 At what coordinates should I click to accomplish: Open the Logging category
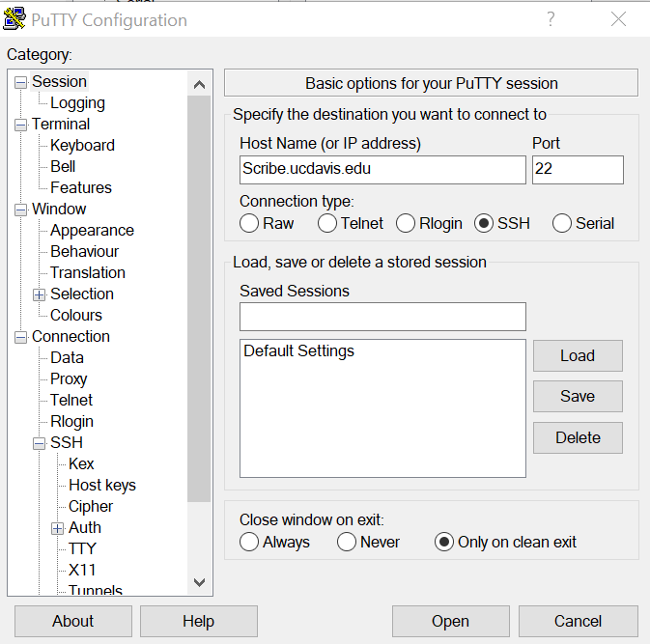point(77,103)
